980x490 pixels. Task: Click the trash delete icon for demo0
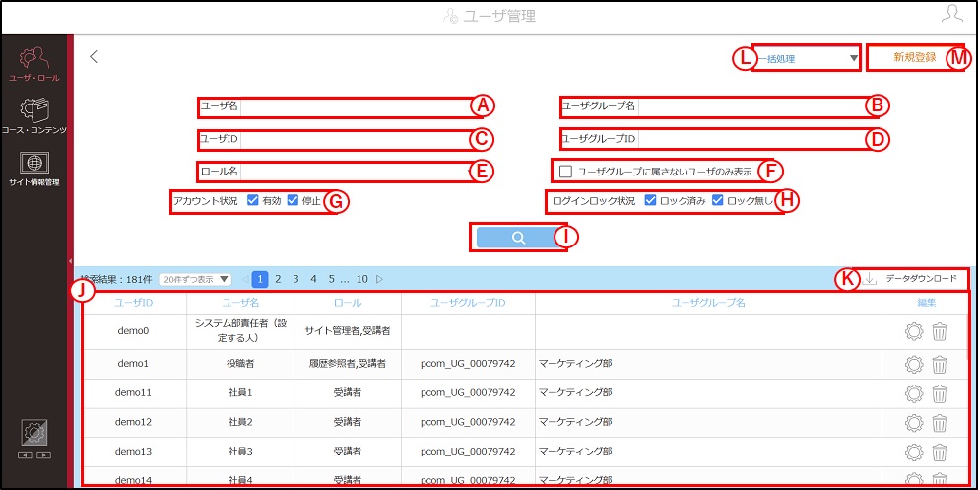[940, 331]
